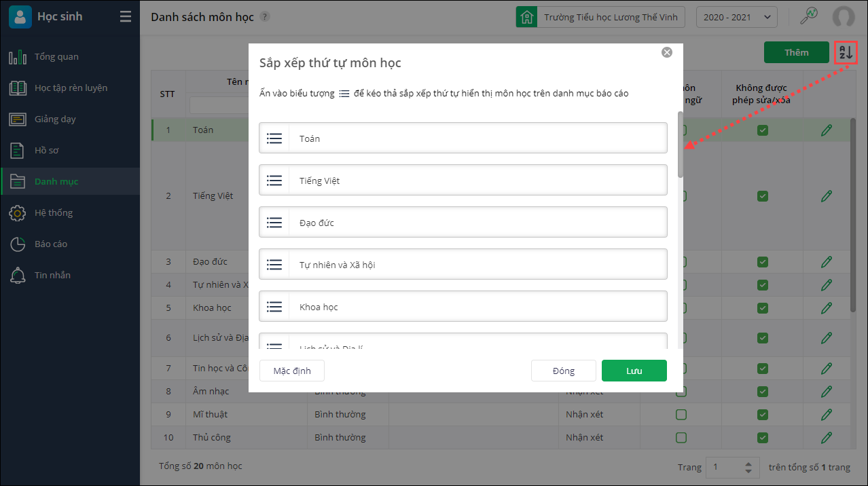Screen dimensions: 868x486
Task: Open the analytics icon next to year
Action: 808,17
